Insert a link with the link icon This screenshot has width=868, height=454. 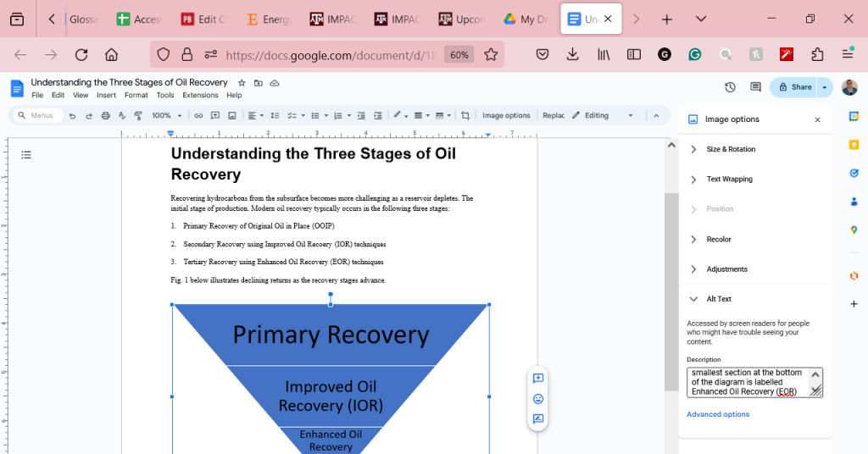(x=198, y=115)
